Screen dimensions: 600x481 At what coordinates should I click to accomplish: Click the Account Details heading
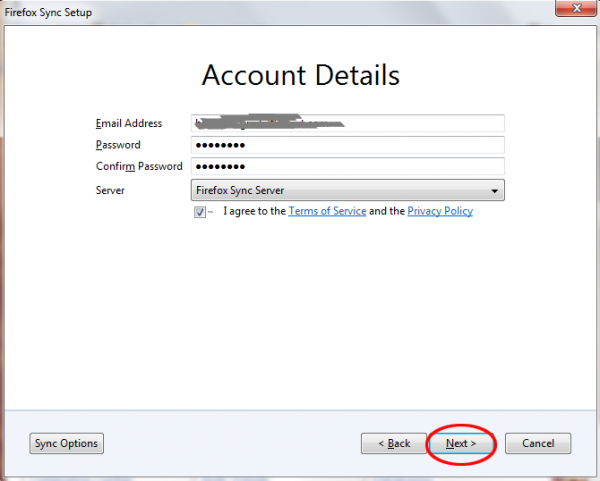coord(301,75)
